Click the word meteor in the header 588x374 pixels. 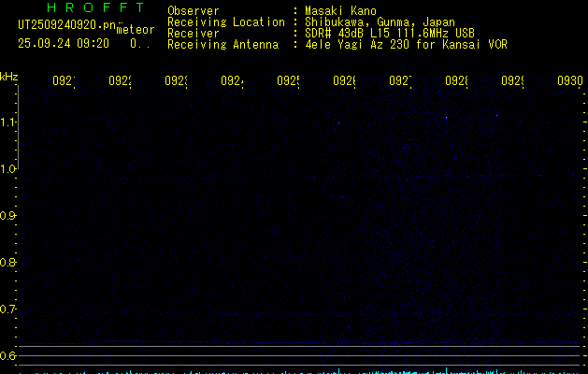[136, 30]
